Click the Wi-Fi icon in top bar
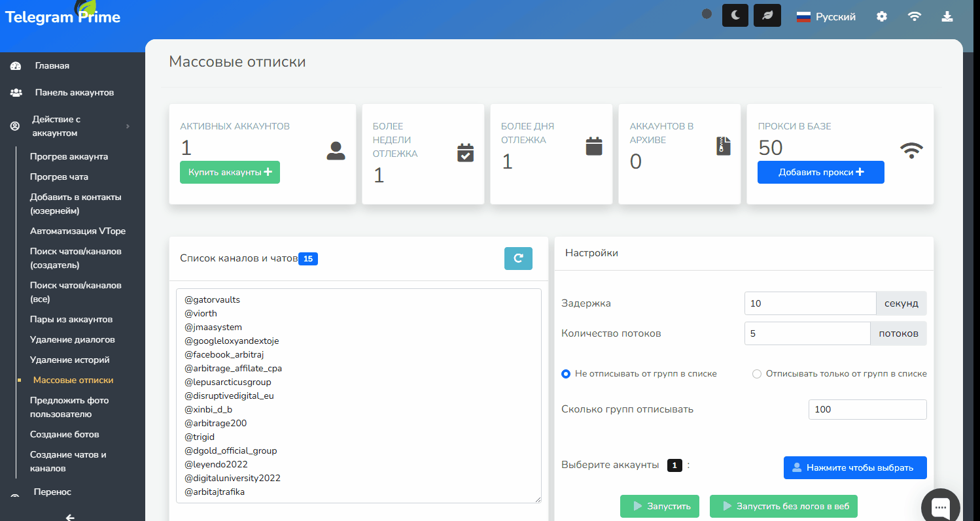 tap(915, 16)
